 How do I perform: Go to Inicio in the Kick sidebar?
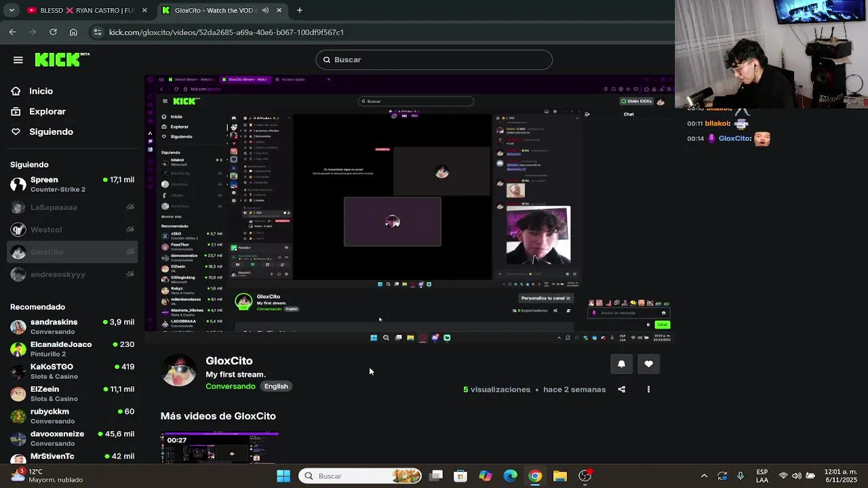click(x=41, y=91)
